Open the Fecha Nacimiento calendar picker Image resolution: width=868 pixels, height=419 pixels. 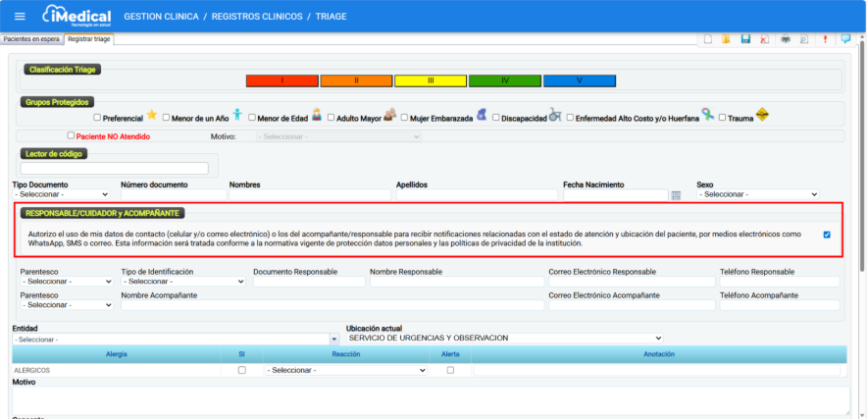(x=675, y=195)
